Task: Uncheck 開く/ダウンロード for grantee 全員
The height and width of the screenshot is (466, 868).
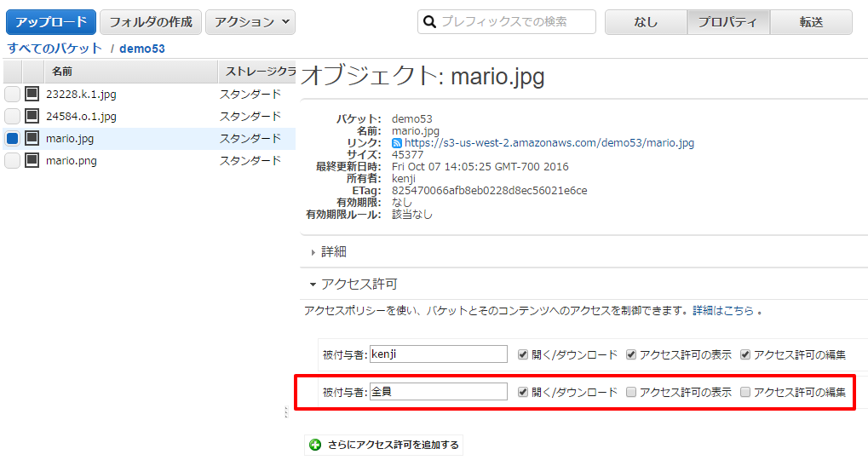Action: (524, 393)
